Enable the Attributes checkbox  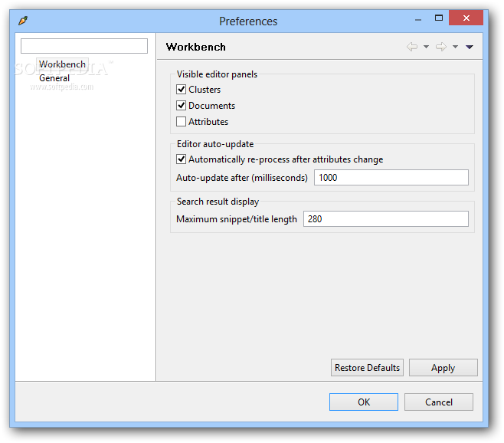[181, 122]
